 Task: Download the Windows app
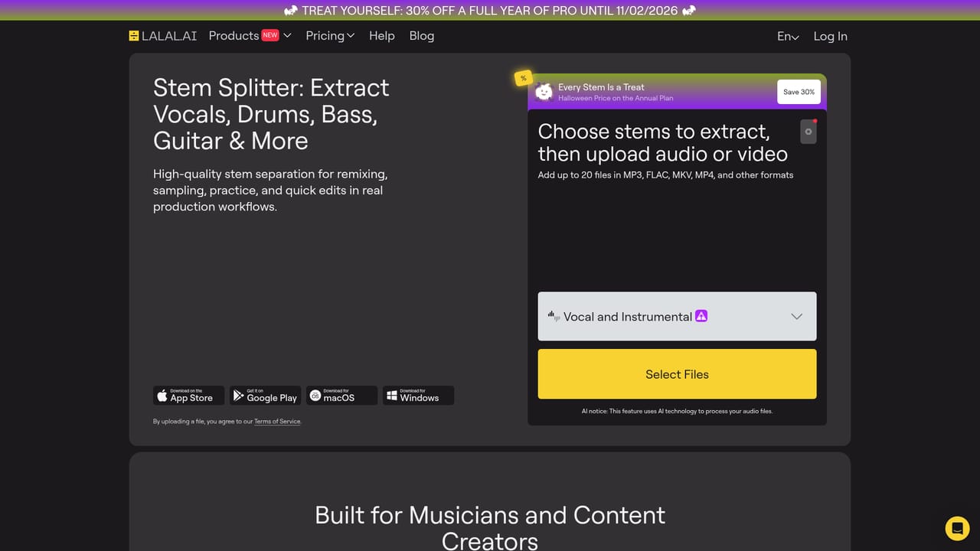click(418, 396)
